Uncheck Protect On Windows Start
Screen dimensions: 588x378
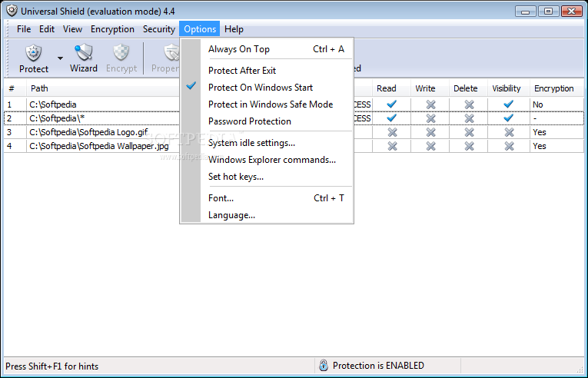pos(267,88)
